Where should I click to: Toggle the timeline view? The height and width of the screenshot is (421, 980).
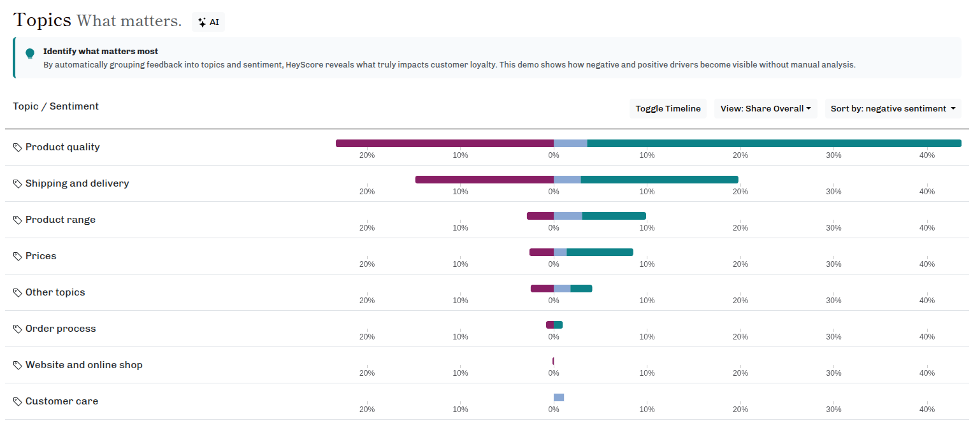[668, 108]
